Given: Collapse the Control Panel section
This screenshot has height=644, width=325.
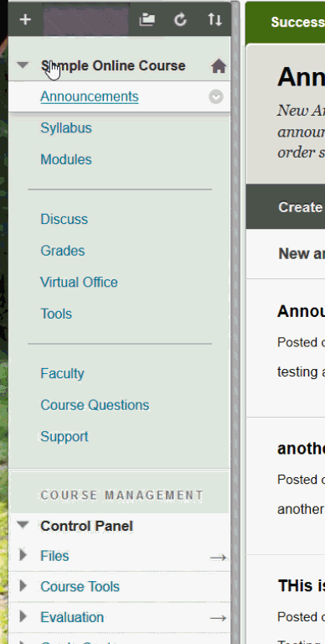Looking at the screenshot, I should tap(23, 524).
